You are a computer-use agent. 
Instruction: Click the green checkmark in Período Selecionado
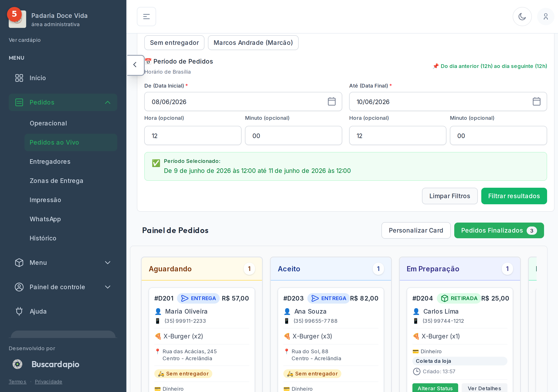point(156,163)
